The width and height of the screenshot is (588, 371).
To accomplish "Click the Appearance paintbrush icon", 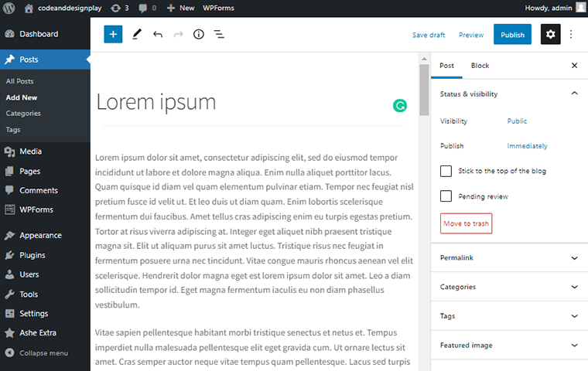I will click(x=10, y=235).
